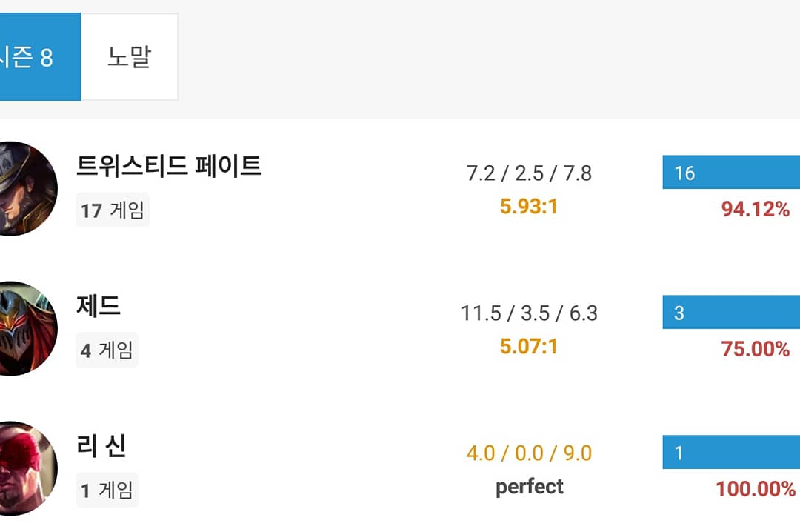Click the 1 게임 badge
Image resolution: width=800 pixels, height=532 pixels.
click(107, 490)
